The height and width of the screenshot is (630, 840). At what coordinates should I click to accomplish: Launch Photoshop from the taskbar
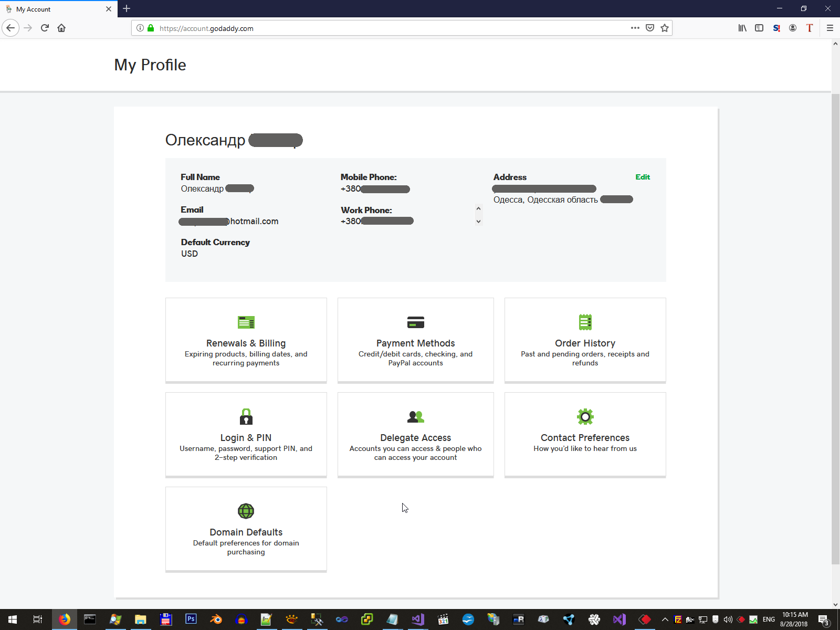pos(191,619)
